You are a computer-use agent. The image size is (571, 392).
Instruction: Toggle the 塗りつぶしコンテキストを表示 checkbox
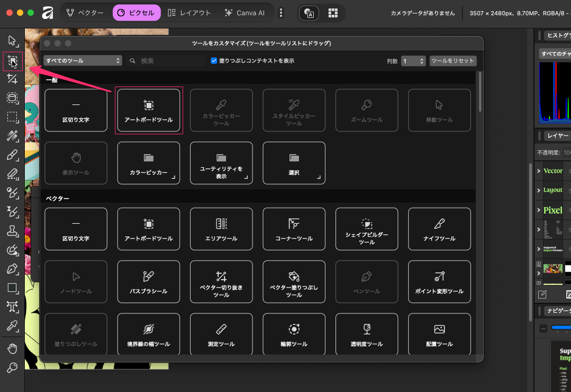pos(214,61)
